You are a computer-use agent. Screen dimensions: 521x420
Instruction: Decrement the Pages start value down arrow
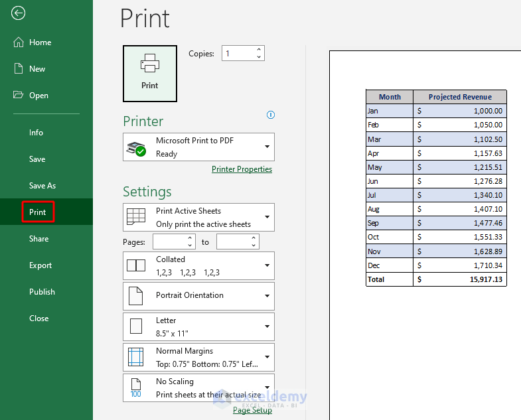(190, 245)
